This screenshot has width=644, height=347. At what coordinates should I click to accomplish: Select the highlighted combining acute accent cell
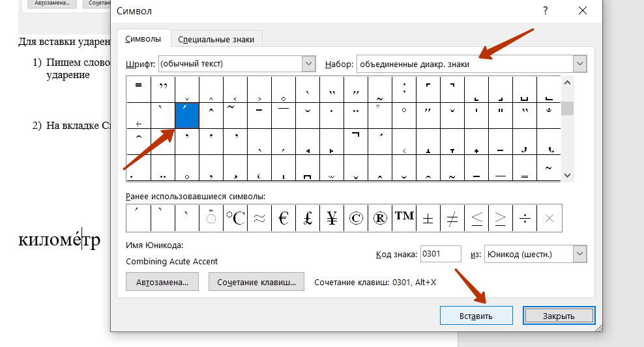pyautogui.click(x=187, y=116)
